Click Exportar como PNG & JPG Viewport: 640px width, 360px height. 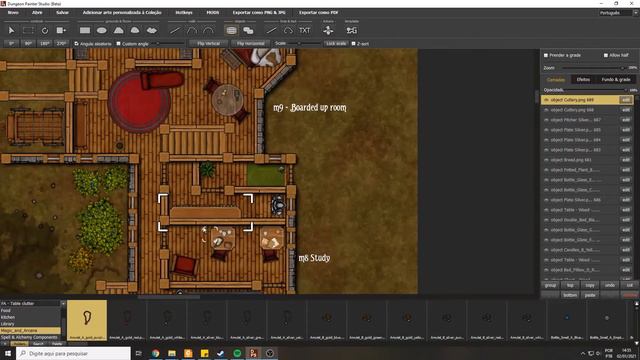[x=259, y=13]
